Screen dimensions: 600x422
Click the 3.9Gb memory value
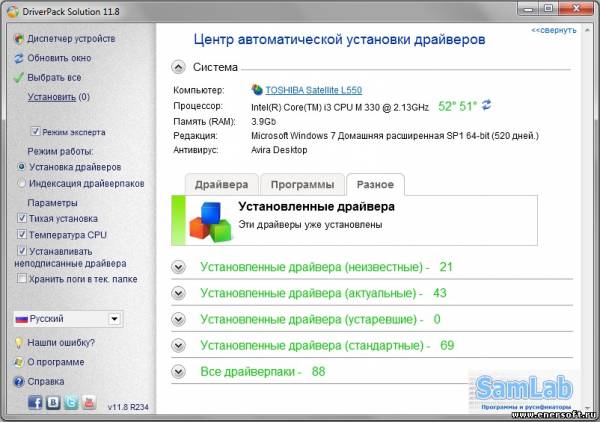(x=263, y=122)
